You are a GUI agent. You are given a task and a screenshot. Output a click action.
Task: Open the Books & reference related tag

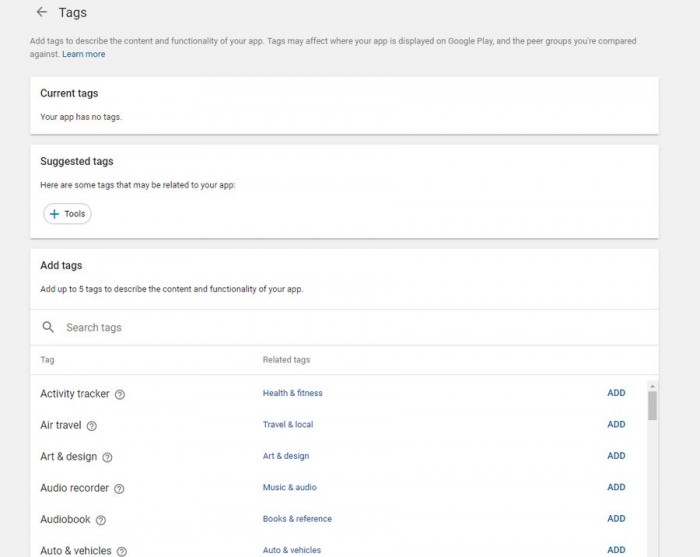coord(297,518)
